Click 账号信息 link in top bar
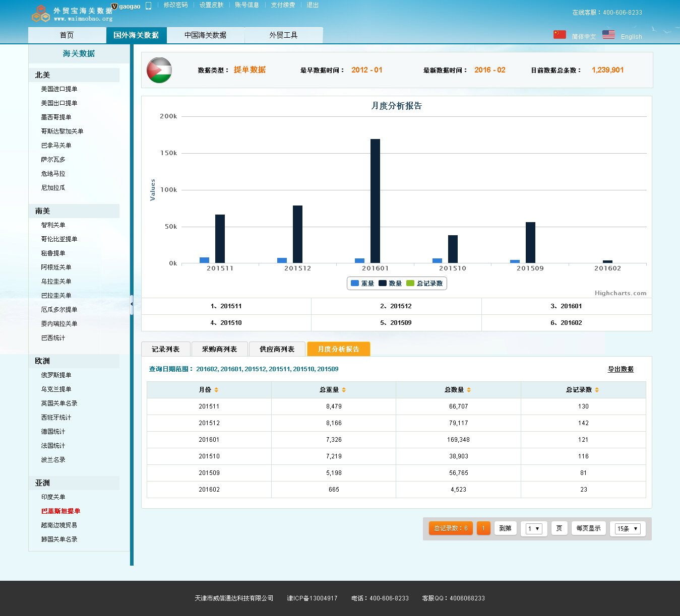 tap(247, 5)
